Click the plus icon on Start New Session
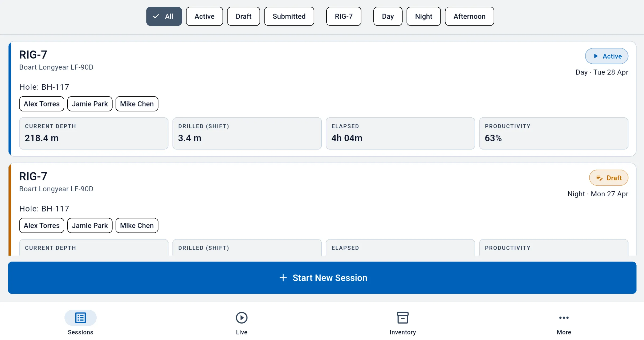The height and width of the screenshot is (340, 644). tap(283, 278)
